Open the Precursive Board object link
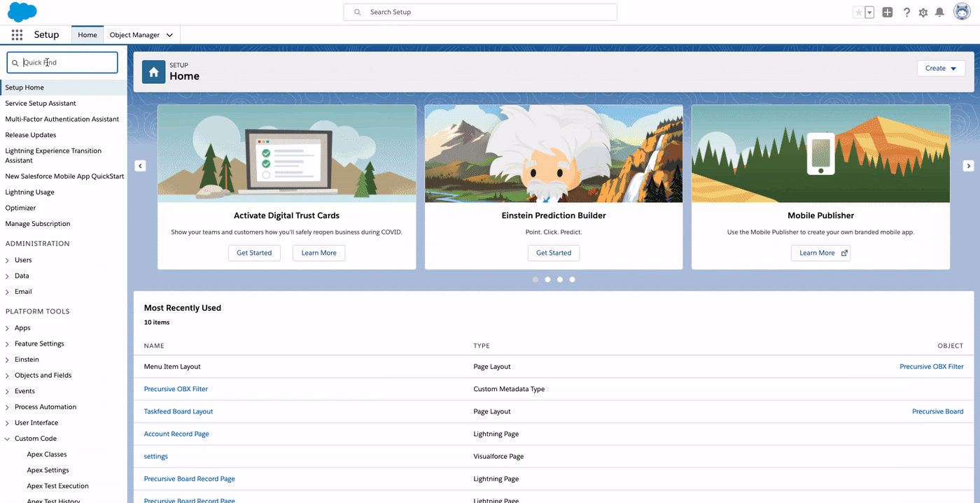 pyautogui.click(x=937, y=411)
